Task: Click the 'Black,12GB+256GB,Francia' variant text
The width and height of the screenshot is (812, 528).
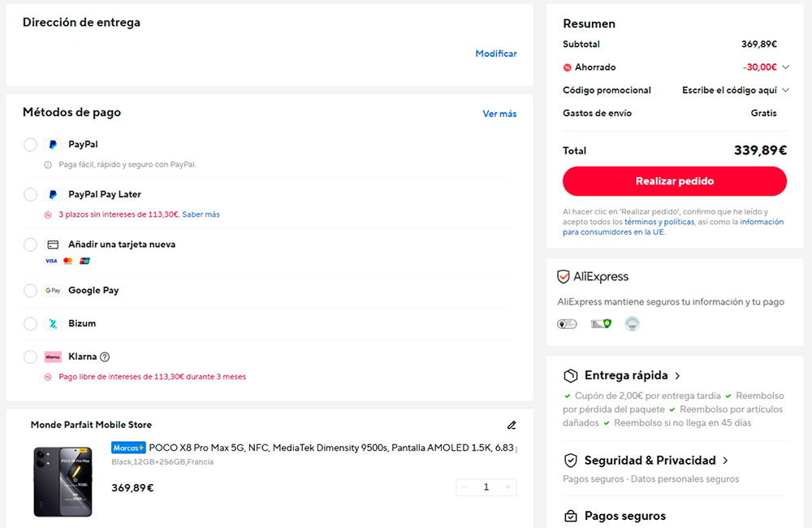Action: [162, 462]
